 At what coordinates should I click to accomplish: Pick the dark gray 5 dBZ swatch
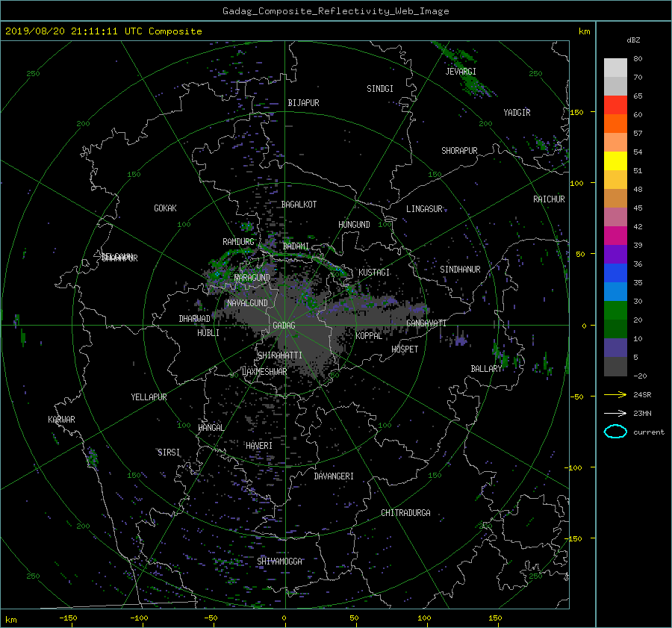tap(615, 366)
